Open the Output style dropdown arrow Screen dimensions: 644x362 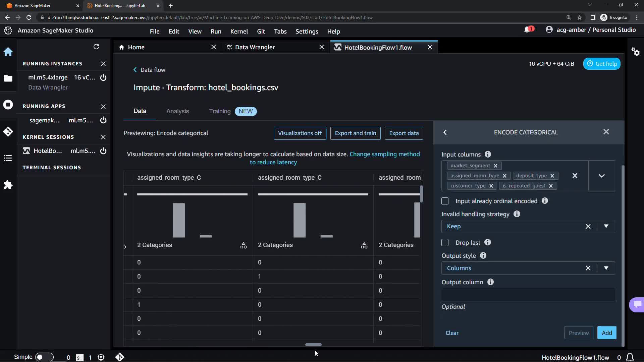click(x=606, y=268)
